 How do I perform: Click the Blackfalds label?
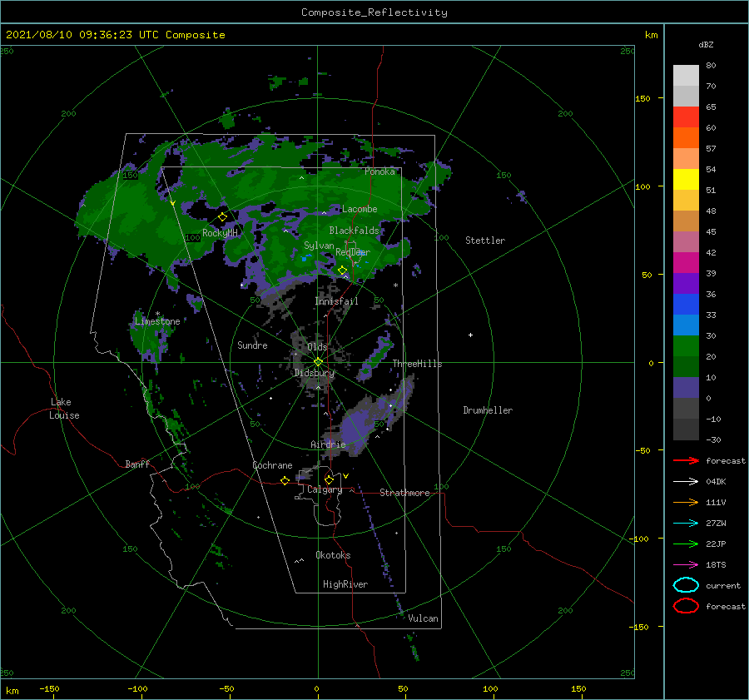(x=354, y=231)
